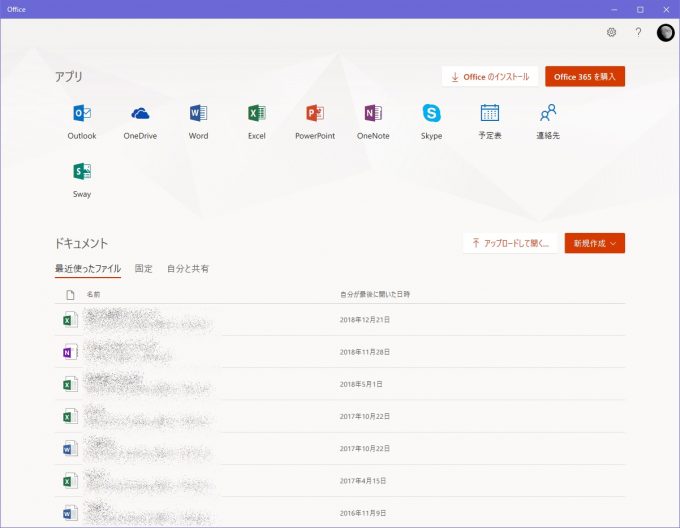Open the account profile picture
The height and width of the screenshot is (528, 680).
point(665,33)
